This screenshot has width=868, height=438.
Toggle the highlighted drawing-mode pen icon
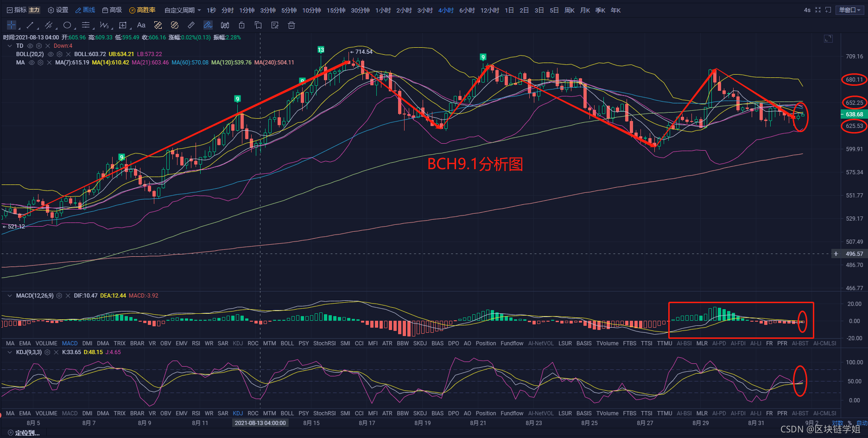[x=208, y=25]
